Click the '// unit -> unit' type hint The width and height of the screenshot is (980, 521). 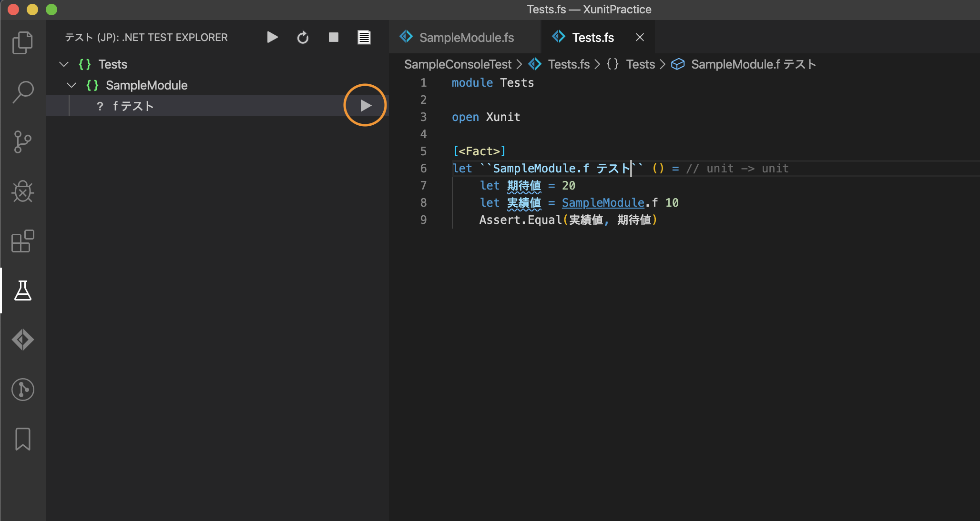(737, 169)
